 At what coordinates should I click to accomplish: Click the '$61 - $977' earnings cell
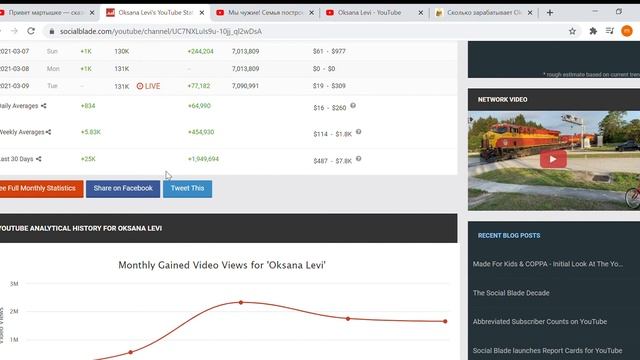pyautogui.click(x=329, y=51)
